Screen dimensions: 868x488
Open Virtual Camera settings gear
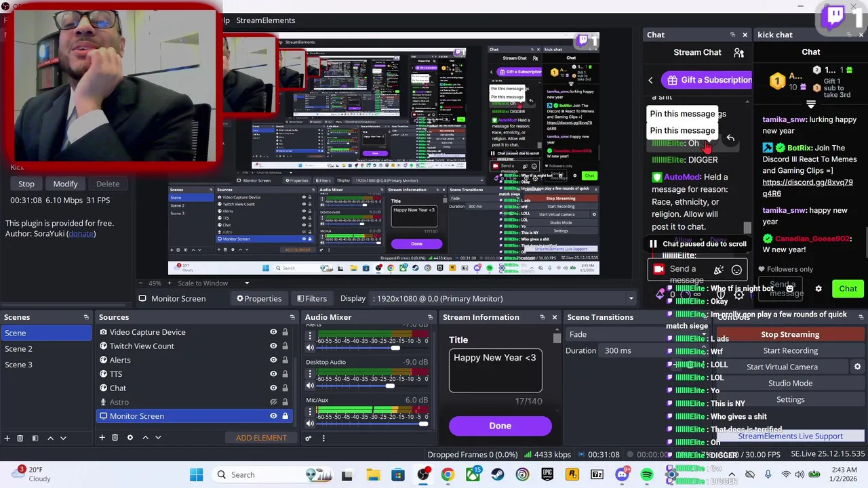(857, 367)
